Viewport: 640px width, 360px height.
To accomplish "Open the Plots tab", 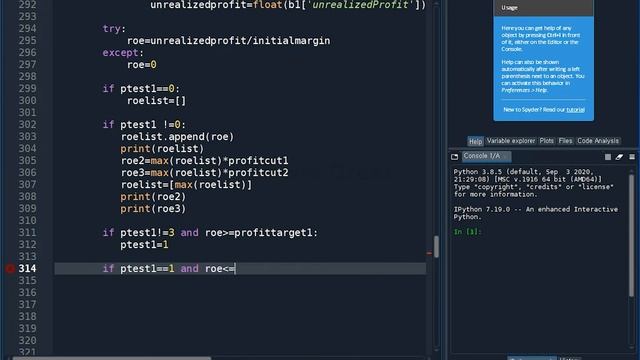I will tap(547, 141).
